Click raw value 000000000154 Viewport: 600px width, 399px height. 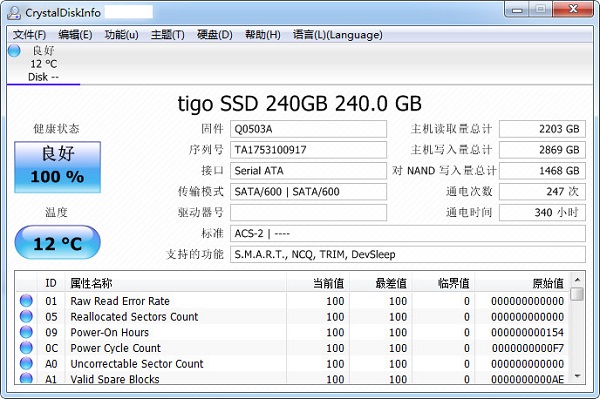pos(527,332)
